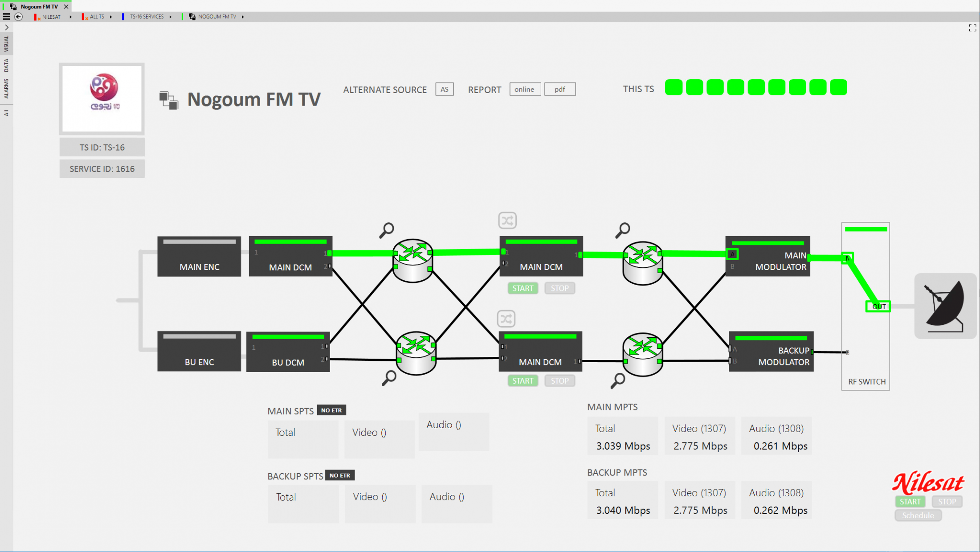Open the upper middle MAIN DCM block
This screenshot has width=980, height=552.
coord(541,256)
